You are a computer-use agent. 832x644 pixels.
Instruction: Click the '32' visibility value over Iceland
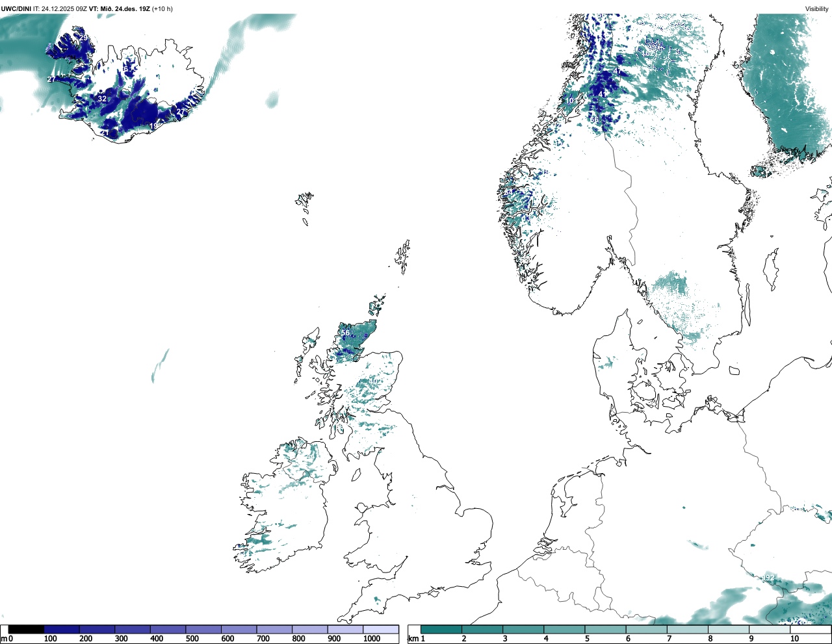pos(102,99)
